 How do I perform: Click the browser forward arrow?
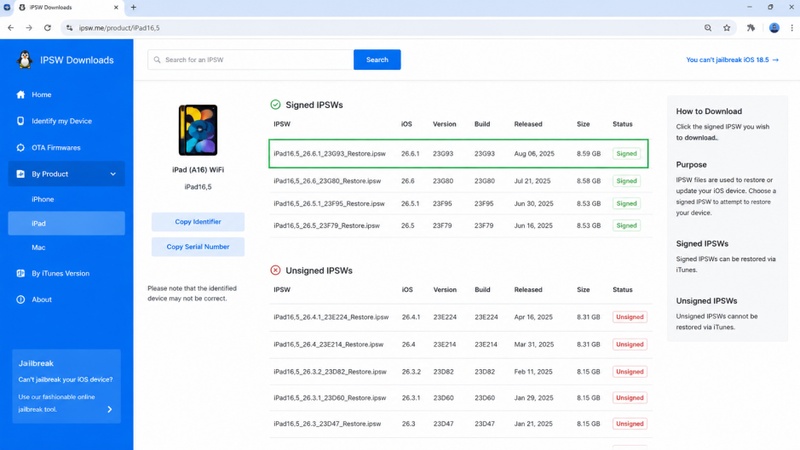point(29,28)
